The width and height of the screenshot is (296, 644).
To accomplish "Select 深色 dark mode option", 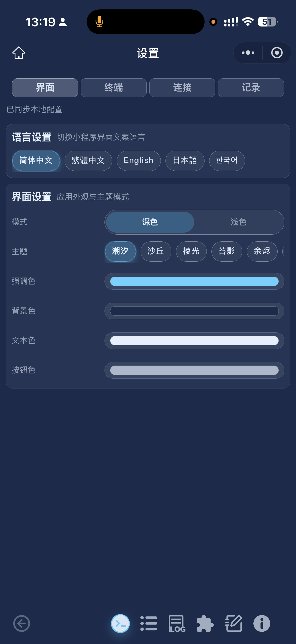I will 150,222.
